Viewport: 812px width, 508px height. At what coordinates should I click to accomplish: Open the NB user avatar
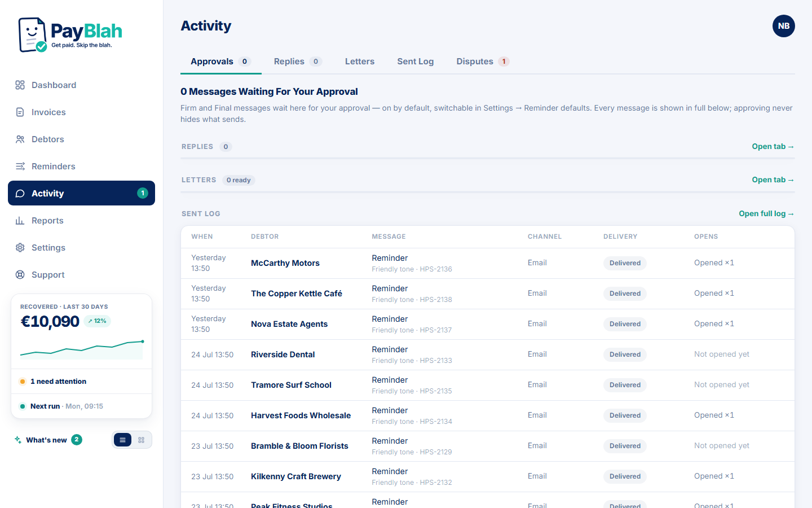tap(784, 26)
